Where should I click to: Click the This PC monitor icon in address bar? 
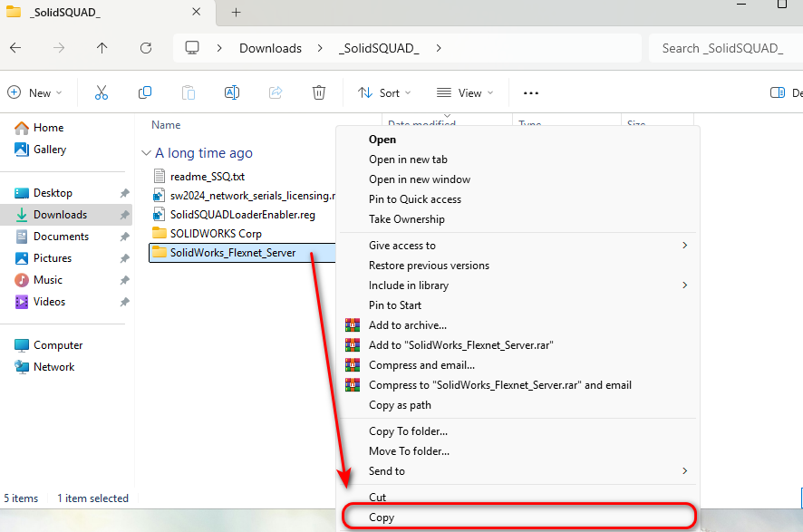point(192,48)
